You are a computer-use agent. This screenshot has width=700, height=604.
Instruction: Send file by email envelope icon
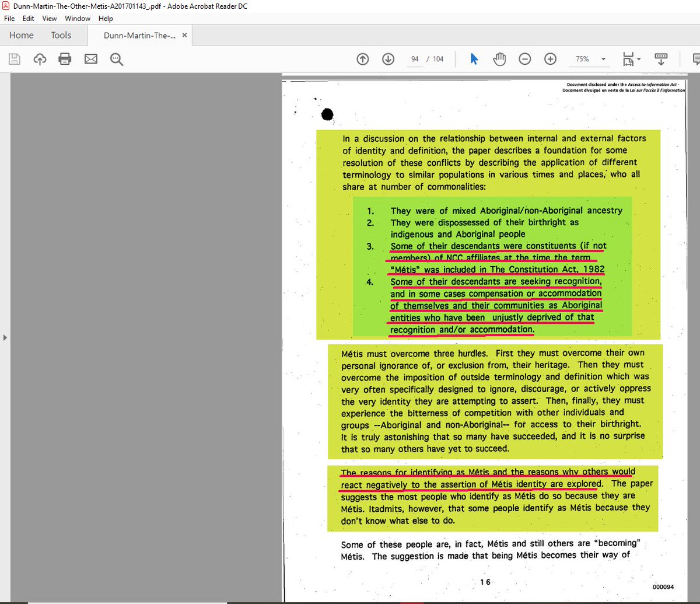click(x=90, y=59)
